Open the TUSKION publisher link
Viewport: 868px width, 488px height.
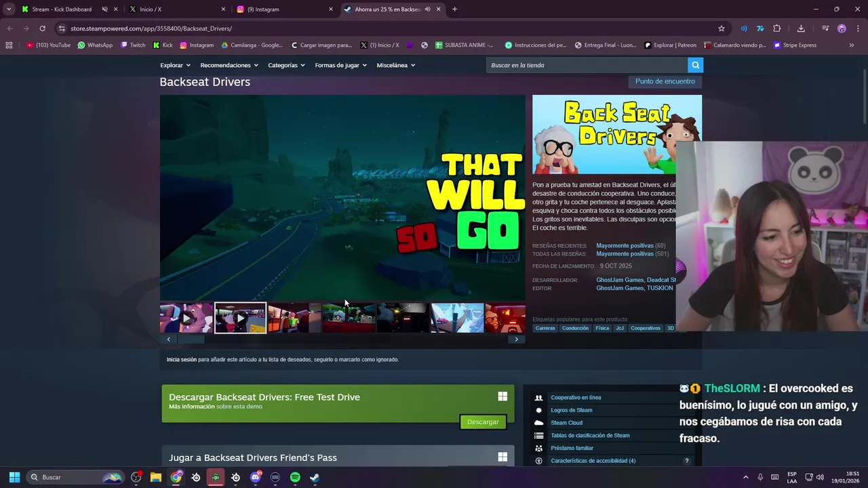pos(660,288)
